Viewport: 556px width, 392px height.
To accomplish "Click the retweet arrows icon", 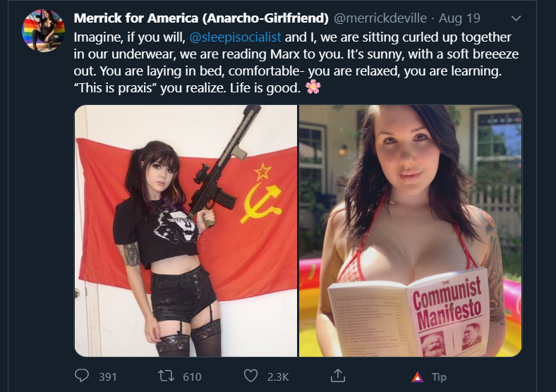I will pos(166,376).
